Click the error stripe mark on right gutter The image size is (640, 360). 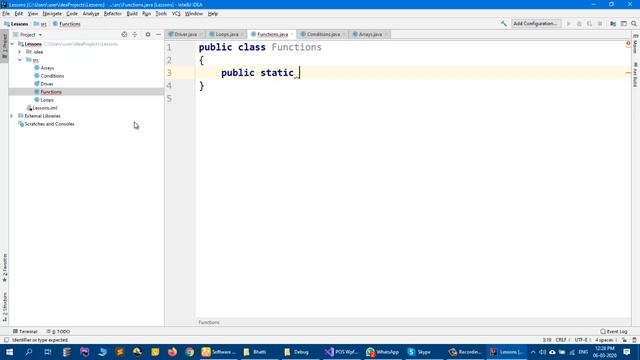coord(628,73)
